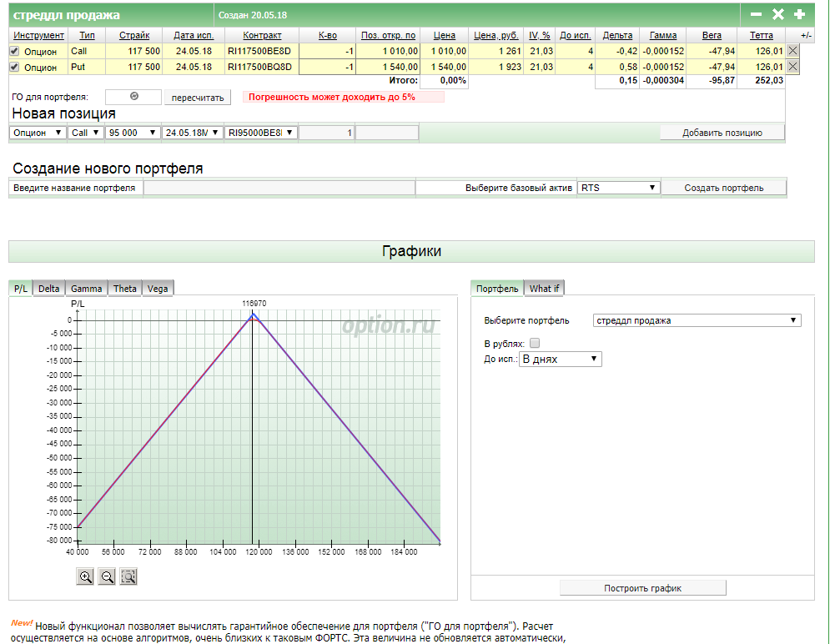The width and height of the screenshot is (830, 644).
Task: Click the portfolio name input field
Action: tap(279, 189)
